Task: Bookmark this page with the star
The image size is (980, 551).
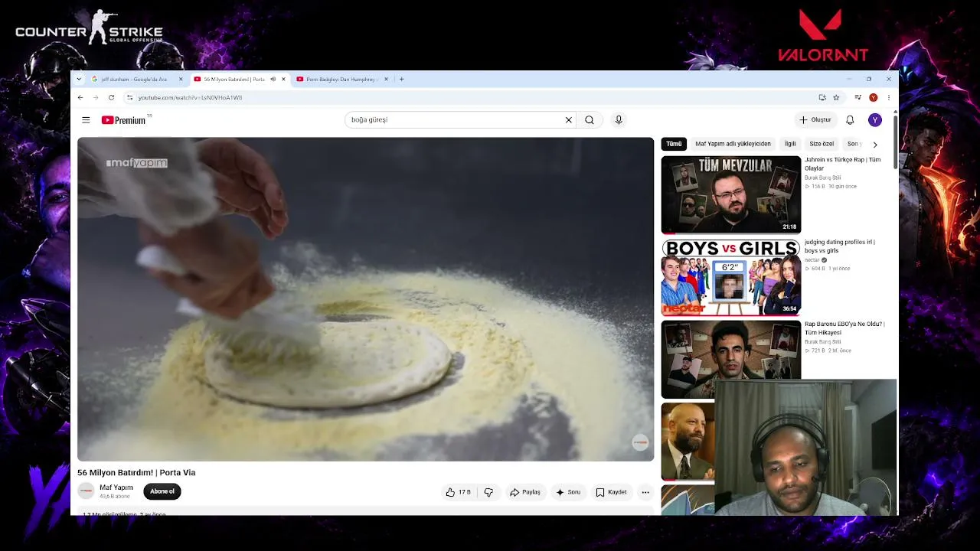Action: tap(836, 98)
